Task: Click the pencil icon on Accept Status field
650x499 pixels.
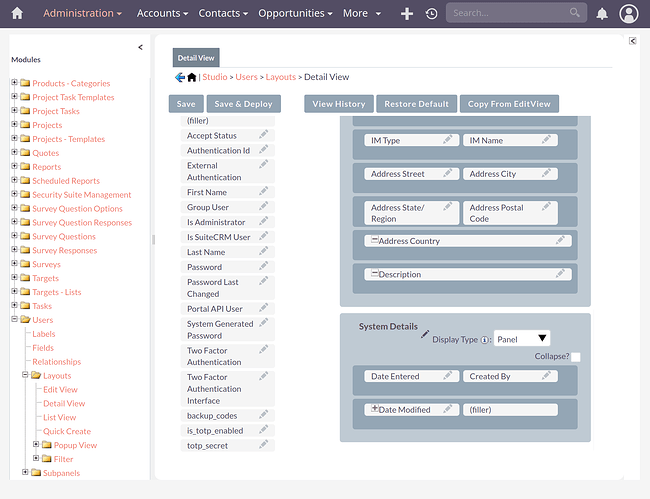Action: point(264,134)
